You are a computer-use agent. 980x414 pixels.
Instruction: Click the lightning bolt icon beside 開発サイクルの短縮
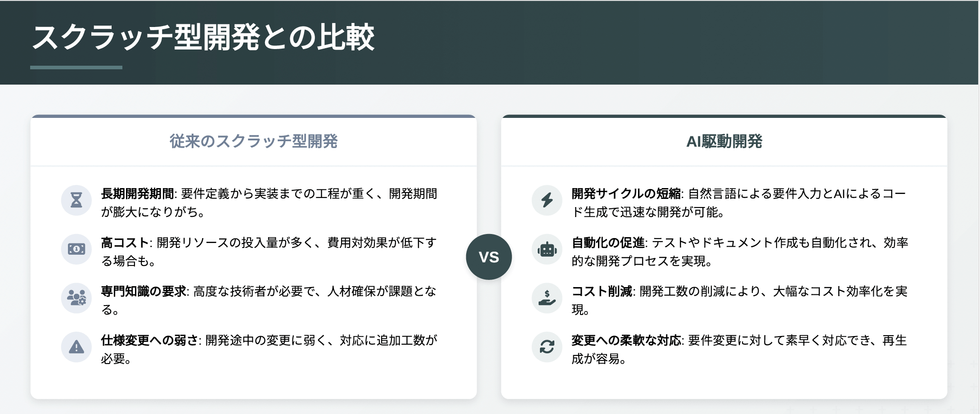click(x=547, y=200)
